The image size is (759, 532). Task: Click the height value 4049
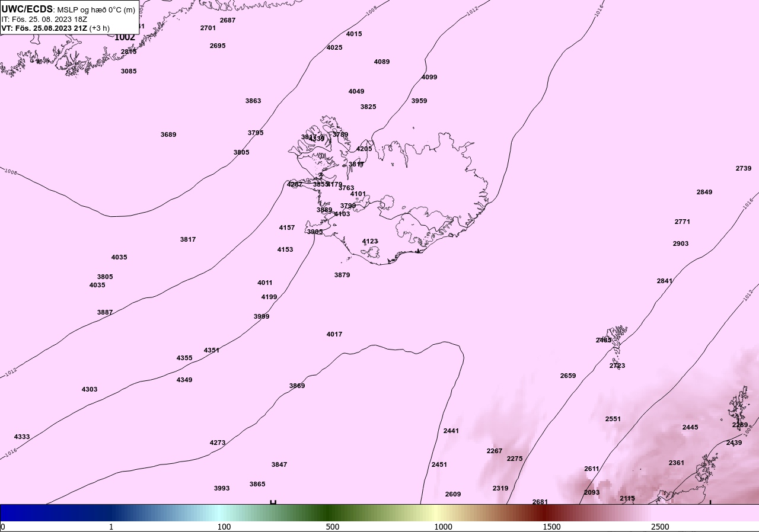click(x=356, y=91)
